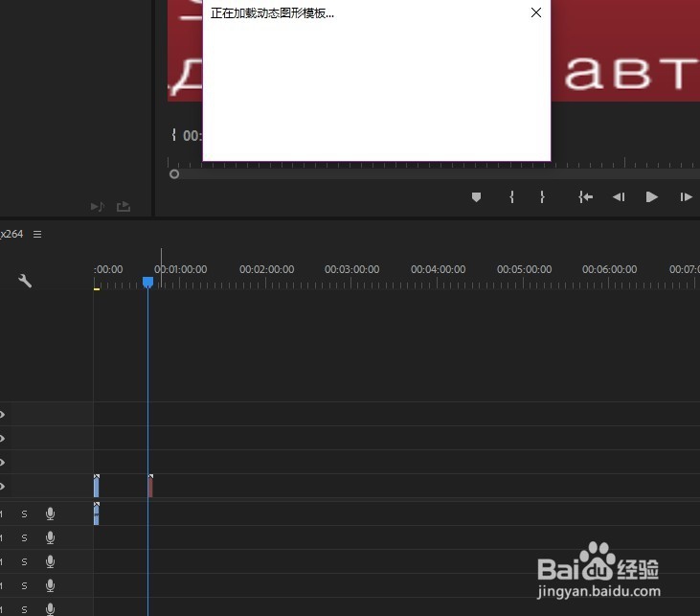This screenshot has width=700, height=616.
Task: Solo the fourth audio track
Action: pyautogui.click(x=24, y=585)
